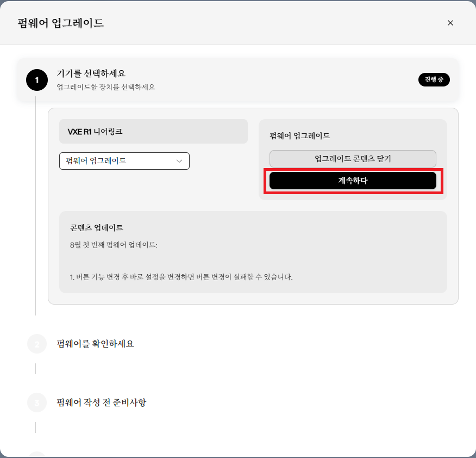This screenshot has width=476, height=458.
Task: Select the VXE R1 니어링크 device field
Action: point(153,131)
